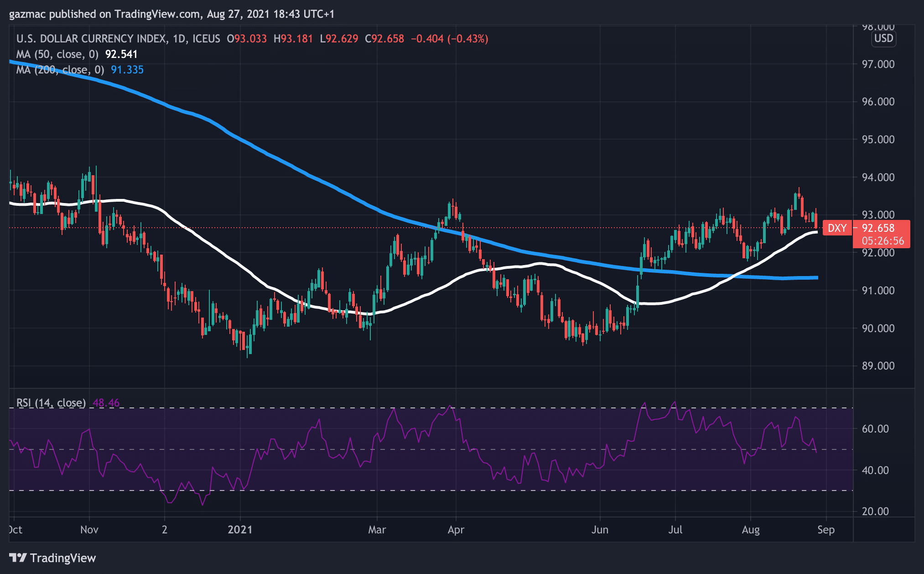Viewport: 924px width, 574px height.
Task: Click the change −0.404 (−0.43%)
Action: click(x=450, y=39)
